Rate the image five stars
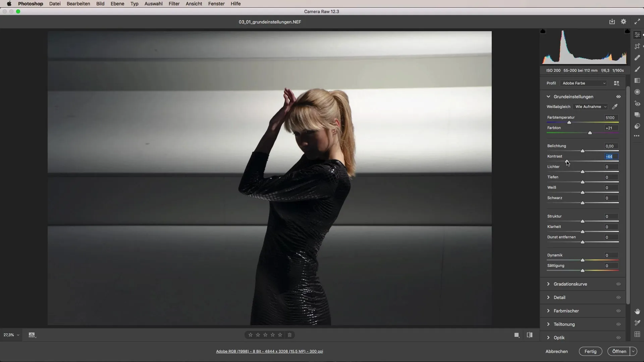This screenshot has width=644, height=362. coord(280,335)
